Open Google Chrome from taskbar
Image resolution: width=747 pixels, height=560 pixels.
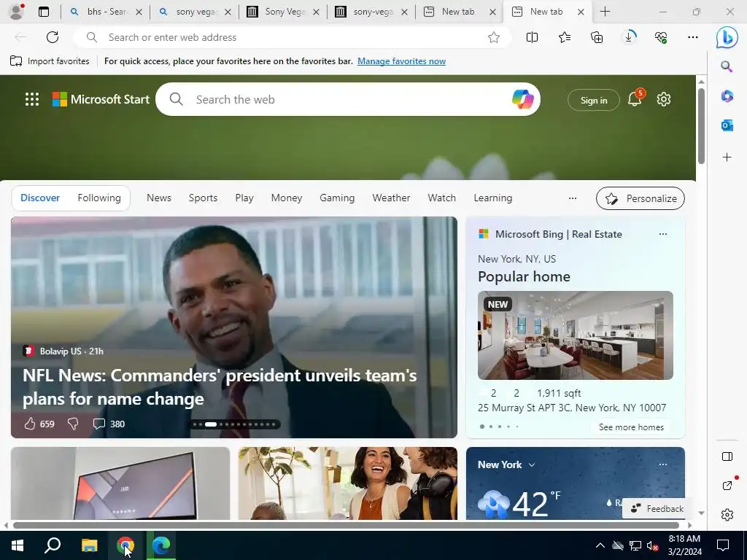125,545
